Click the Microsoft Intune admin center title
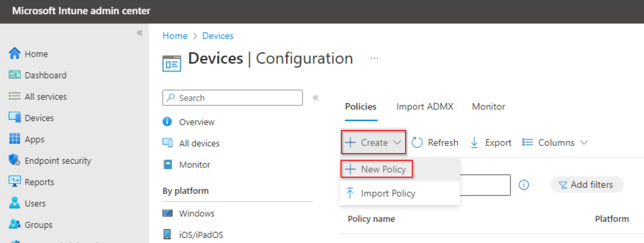 tap(82, 11)
